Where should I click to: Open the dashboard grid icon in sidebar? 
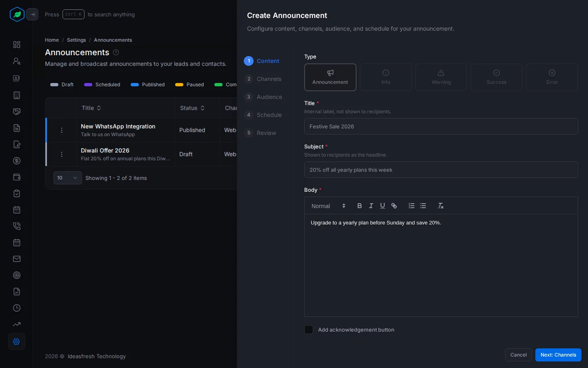(x=17, y=45)
